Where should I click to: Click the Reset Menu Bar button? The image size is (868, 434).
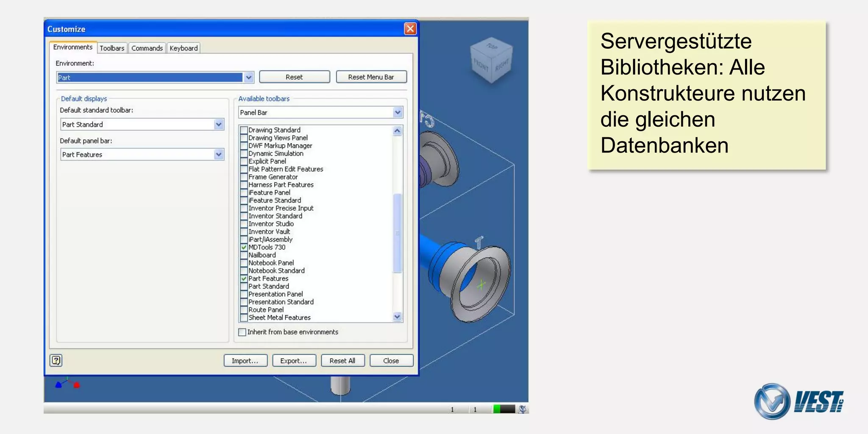[371, 77]
